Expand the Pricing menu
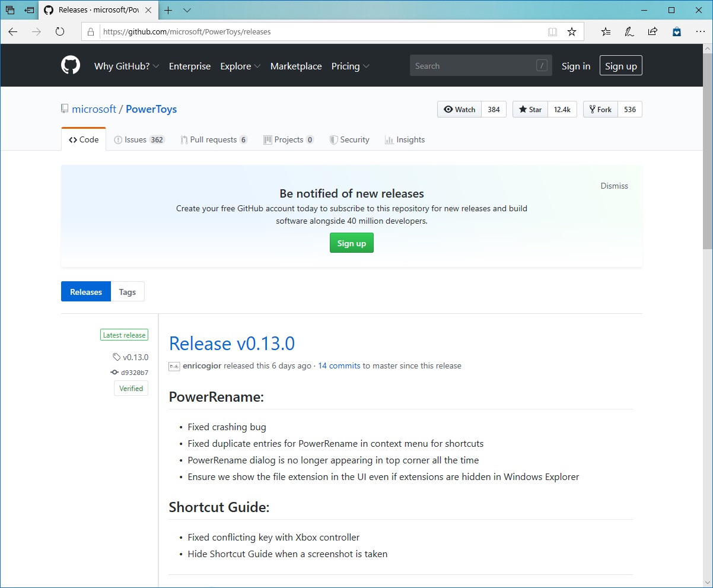The height and width of the screenshot is (588, 713). click(x=351, y=66)
